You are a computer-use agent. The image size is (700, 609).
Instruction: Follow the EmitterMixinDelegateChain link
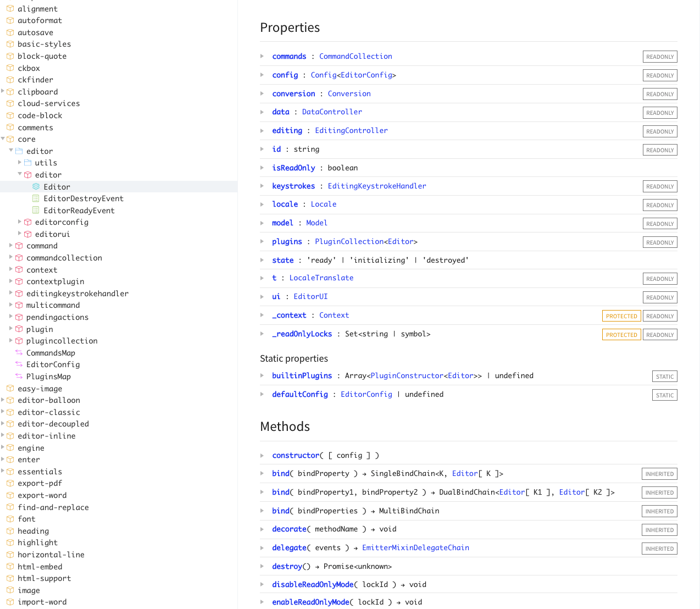tap(415, 547)
